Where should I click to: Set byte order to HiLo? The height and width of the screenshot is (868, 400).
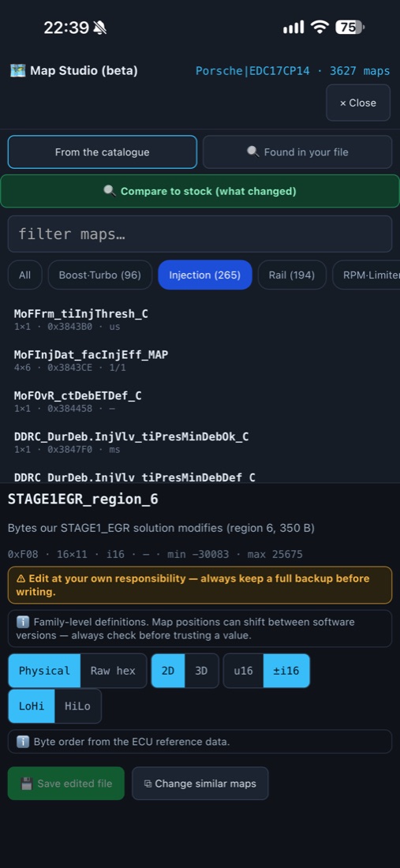click(77, 705)
